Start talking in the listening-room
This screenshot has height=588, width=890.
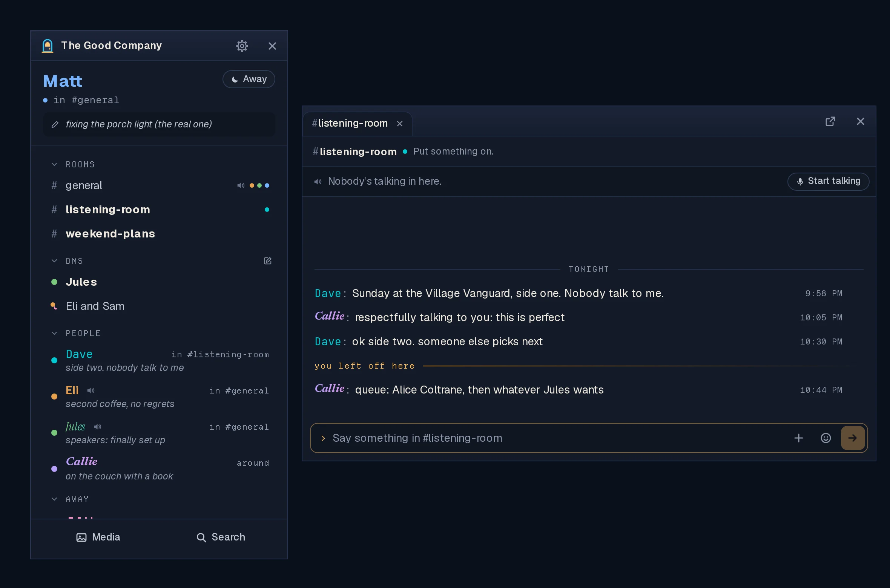pyautogui.click(x=828, y=181)
